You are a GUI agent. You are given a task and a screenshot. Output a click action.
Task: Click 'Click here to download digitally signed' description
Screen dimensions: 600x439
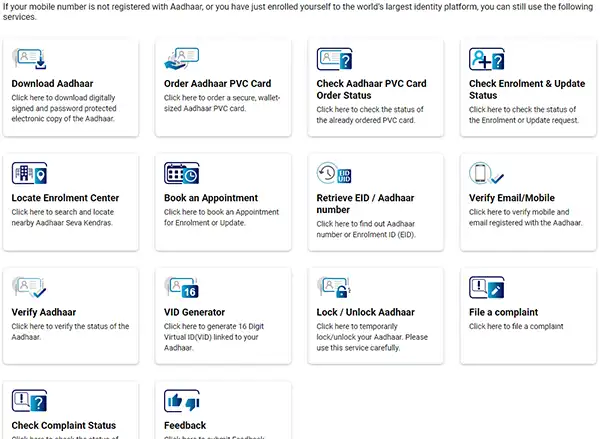(x=64, y=108)
